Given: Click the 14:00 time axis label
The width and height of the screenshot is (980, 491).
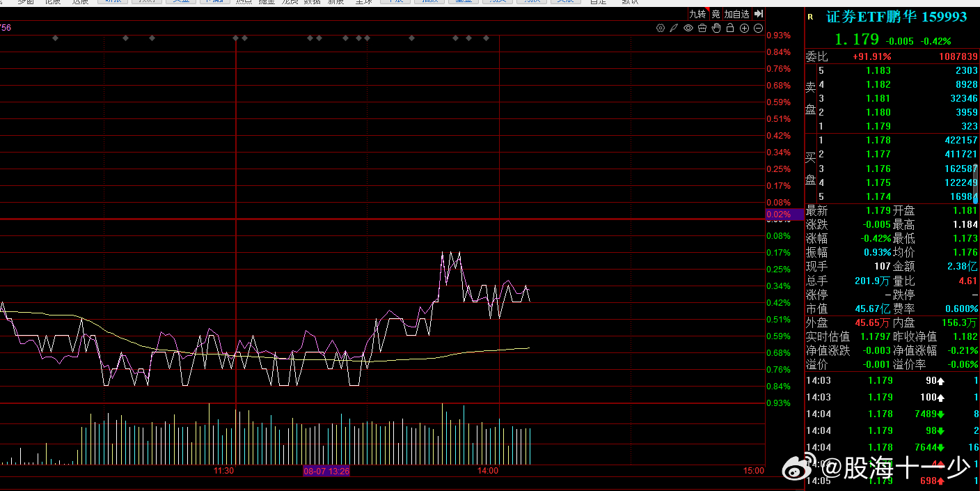Looking at the screenshot, I should tap(488, 471).
